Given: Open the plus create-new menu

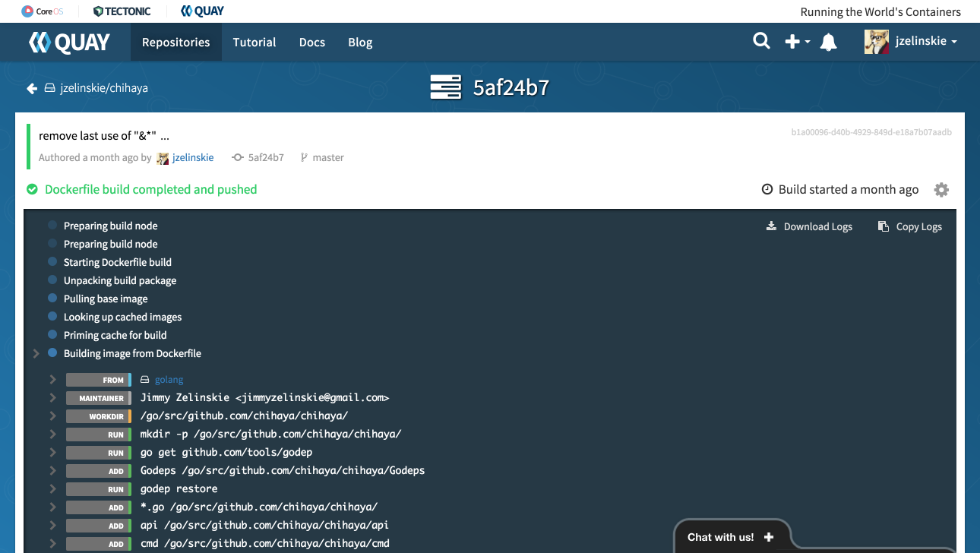Looking at the screenshot, I should (797, 42).
